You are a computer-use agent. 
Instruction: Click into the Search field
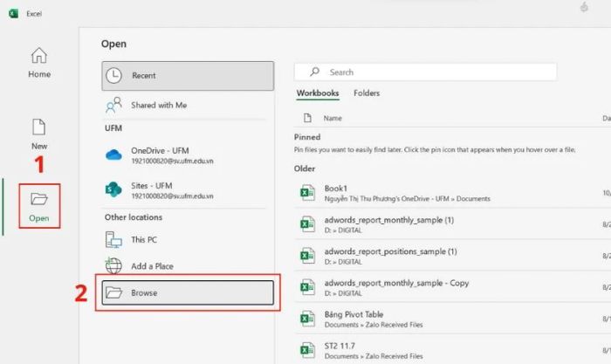pyautogui.click(x=426, y=72)
